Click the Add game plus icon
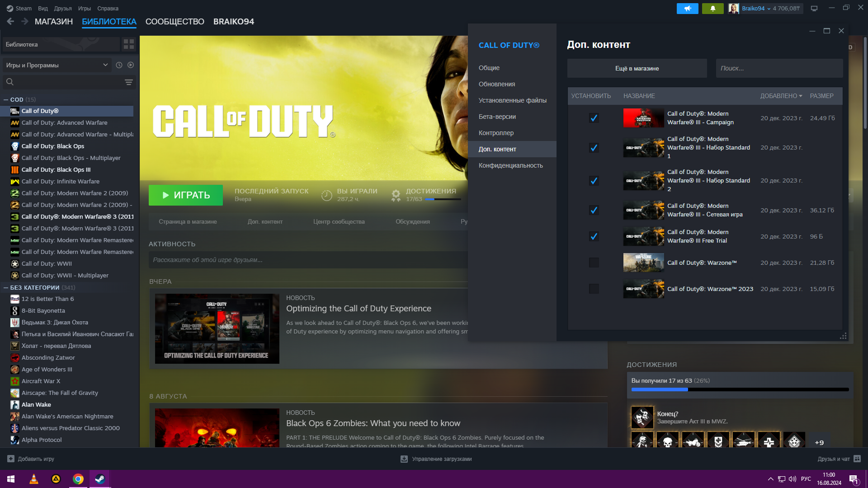This screenshot has height=488, width=868. pyautogui.click(x=11, y=459)
